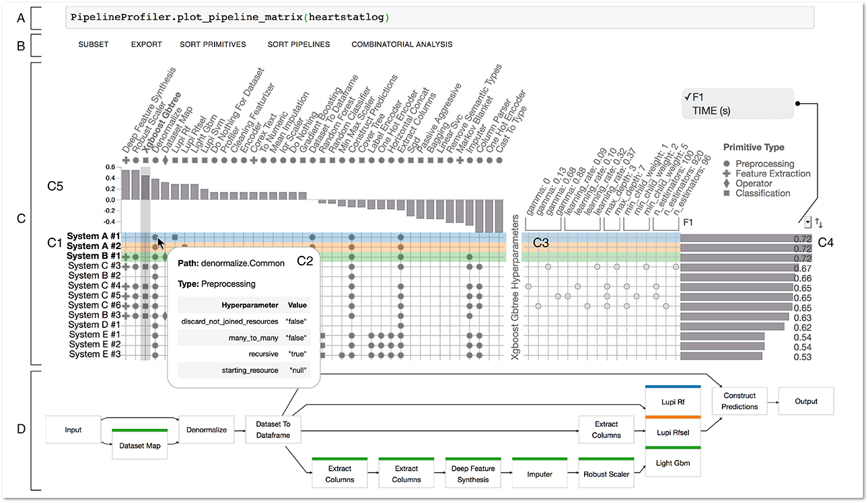Open the SUBSET menu

pyautogui.click(x=94, y=44)
